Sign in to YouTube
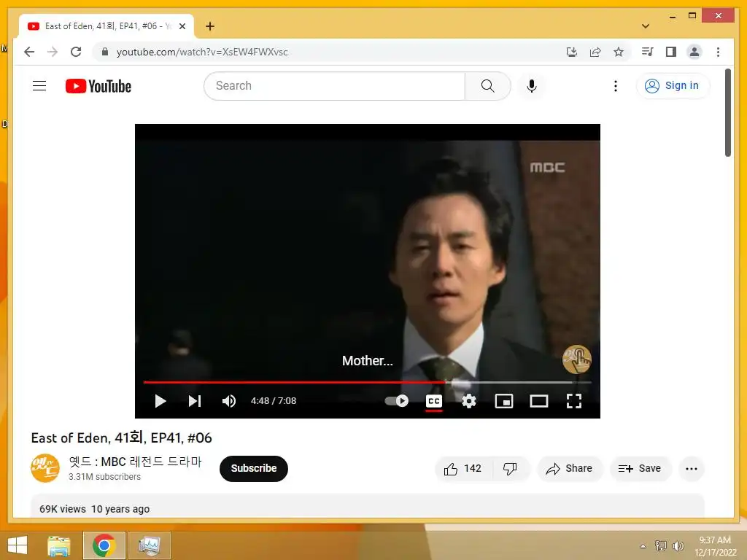 tap(672, 86)
